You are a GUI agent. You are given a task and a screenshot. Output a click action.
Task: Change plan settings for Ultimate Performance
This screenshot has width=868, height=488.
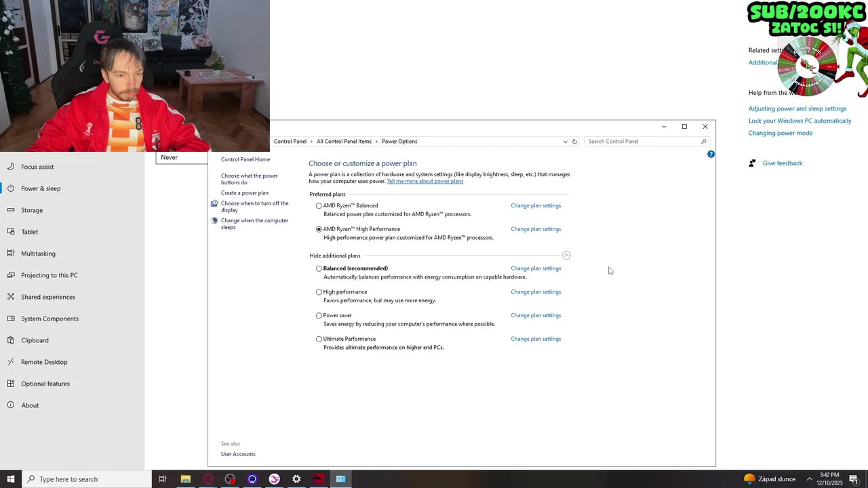[x=536, y=339]
